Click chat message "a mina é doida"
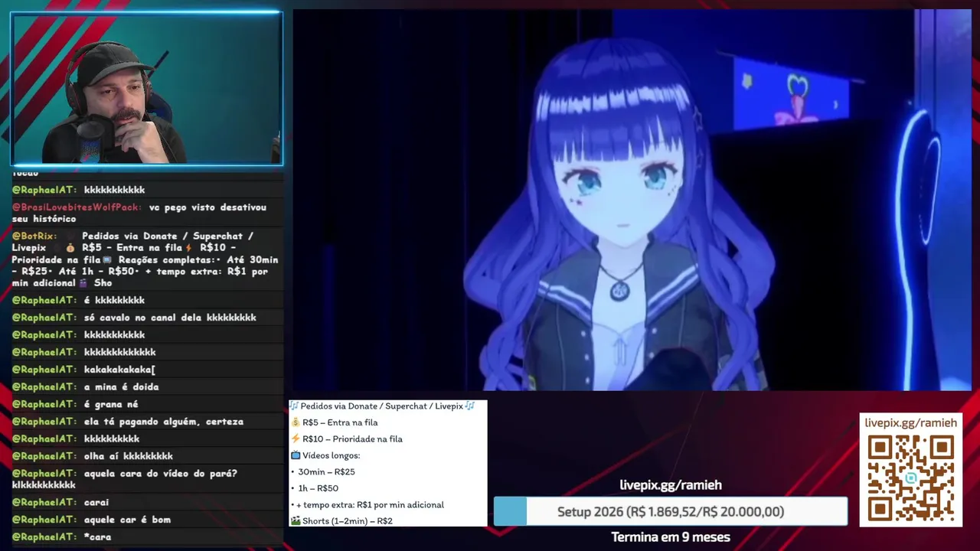The image size is (980, 551). (x=121, y=387)
